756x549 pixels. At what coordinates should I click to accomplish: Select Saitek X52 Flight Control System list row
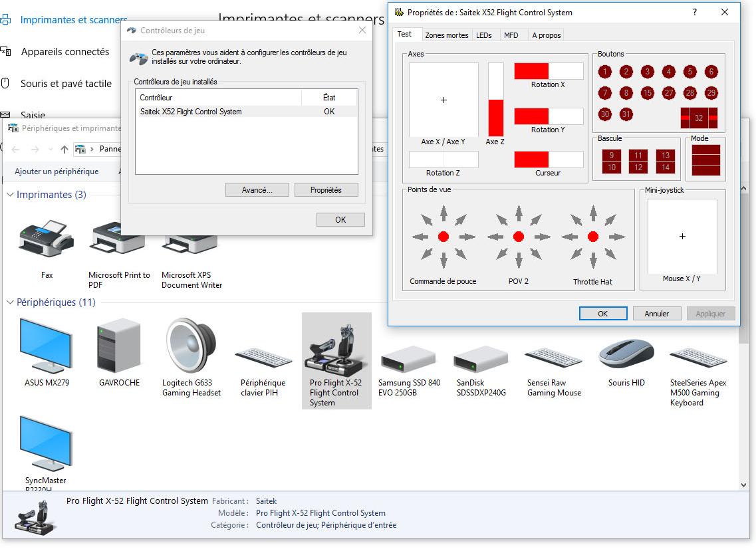click(247, 112)
